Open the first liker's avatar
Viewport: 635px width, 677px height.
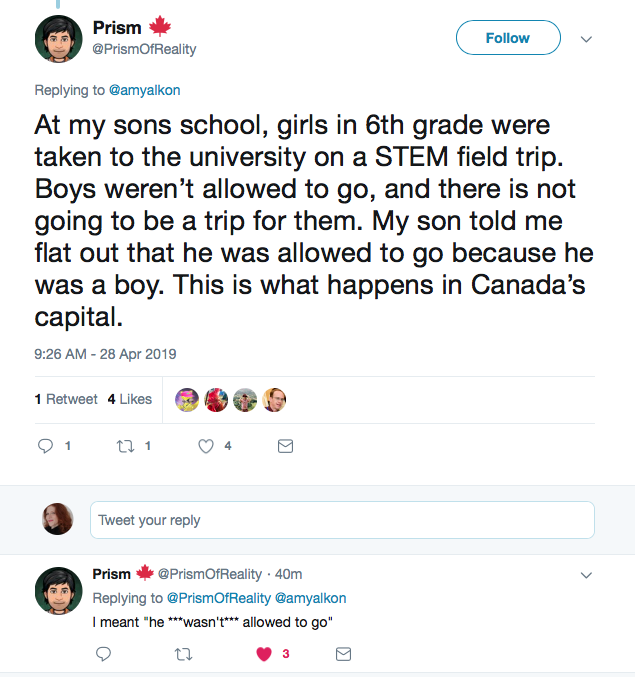(x=187, y=400)
